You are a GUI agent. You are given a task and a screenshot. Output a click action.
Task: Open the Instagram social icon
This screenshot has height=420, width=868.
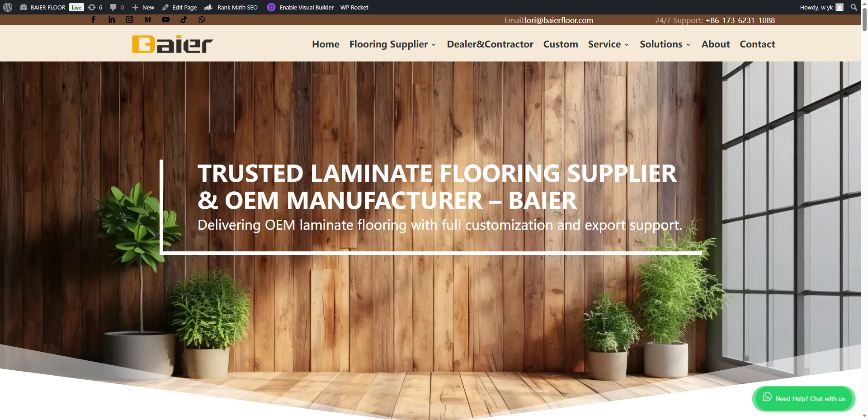[130, 19]
